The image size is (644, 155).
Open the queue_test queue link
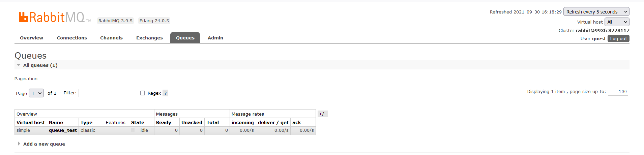pyautogui.click(x=63, y=130)
